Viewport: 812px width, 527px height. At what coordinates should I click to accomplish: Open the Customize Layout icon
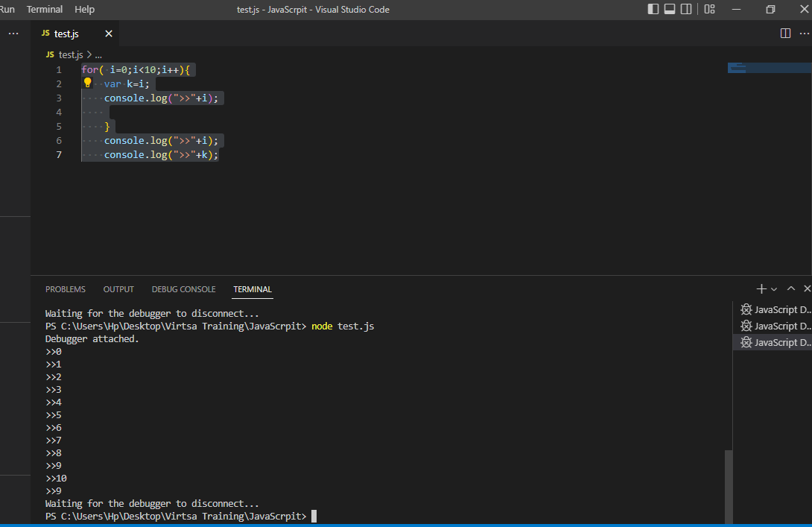708,9
